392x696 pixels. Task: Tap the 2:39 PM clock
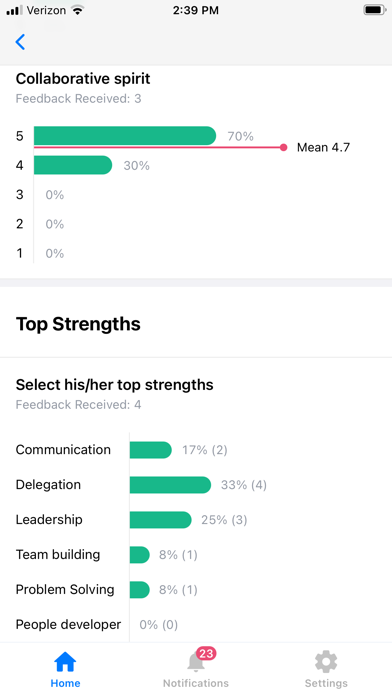pyautogui.click(x=196, y=10)
